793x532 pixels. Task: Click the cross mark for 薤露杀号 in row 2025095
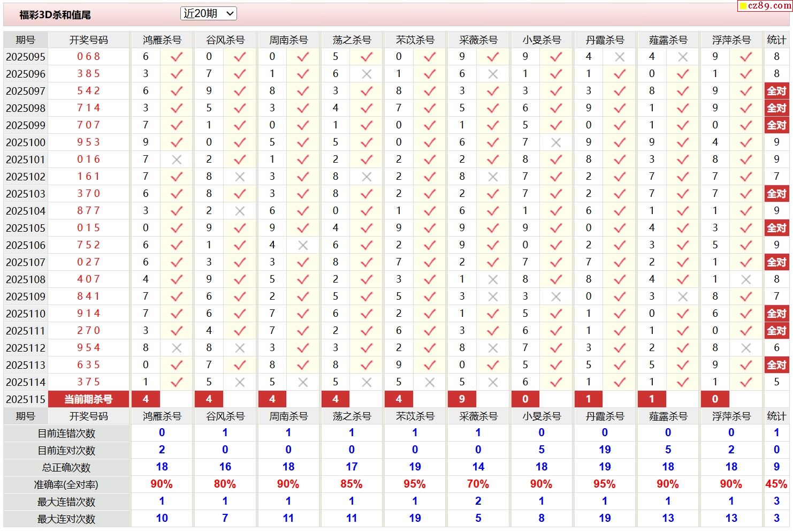point(683,57)
